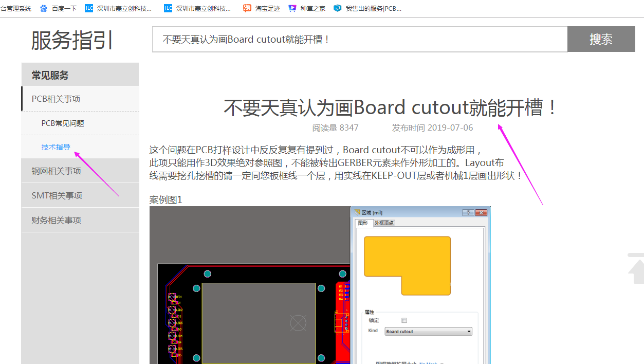Open the 技术指导 link in sidebar
This screenshot has width=644, height=364.
coord(56,147)
